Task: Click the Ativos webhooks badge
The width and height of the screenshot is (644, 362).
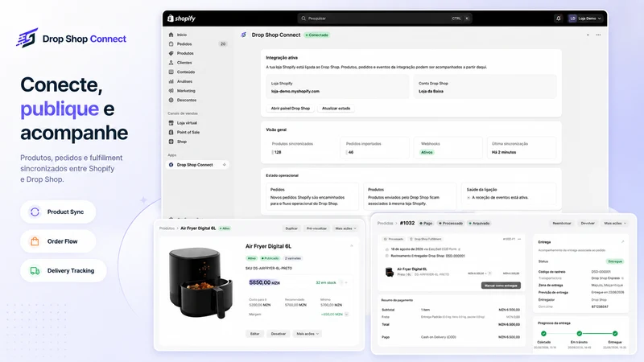Action: click(427, 152)
